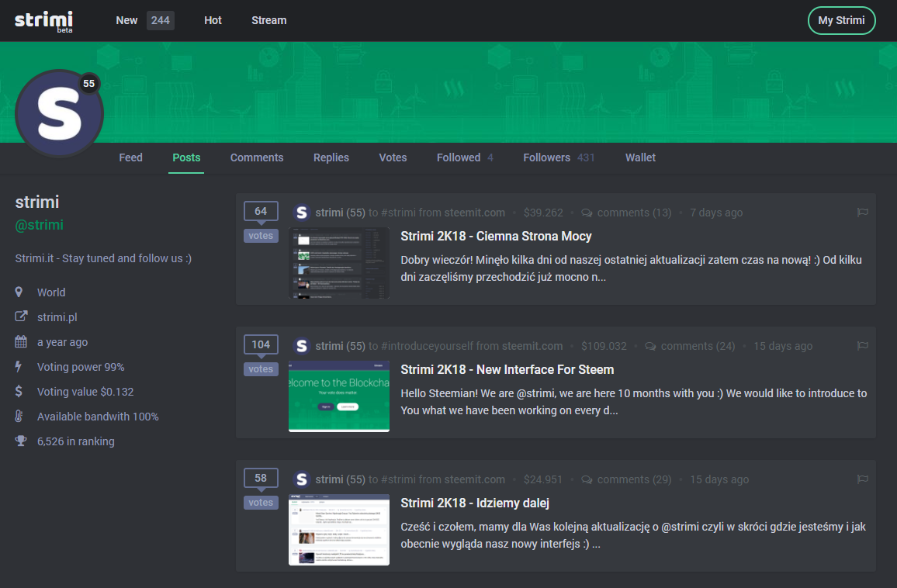This screenshot has width=897, height=588.
Task: Switch to the Feed tab
Action: click(x=130, y=157)
